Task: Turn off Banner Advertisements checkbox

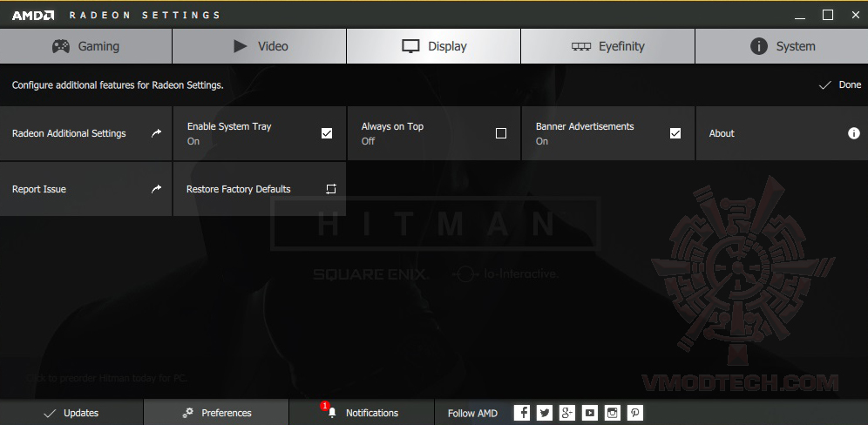Action: point(675,133)
